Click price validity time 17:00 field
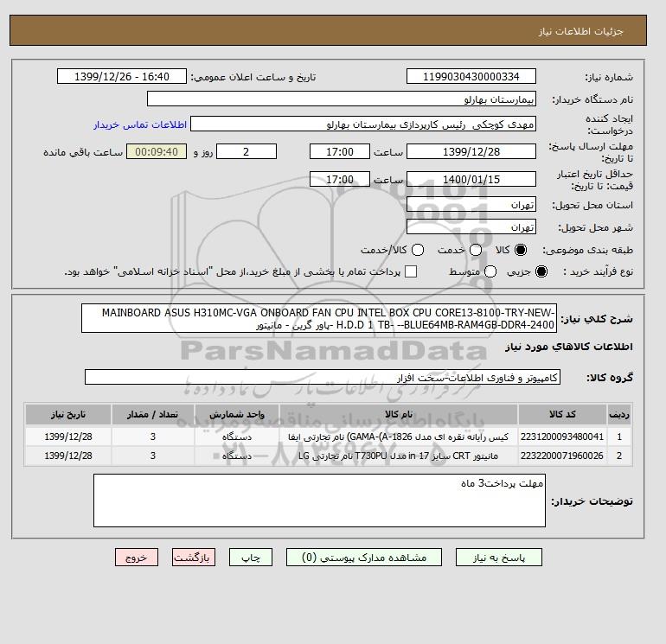 pyautogui.click(x=340, y=179)
